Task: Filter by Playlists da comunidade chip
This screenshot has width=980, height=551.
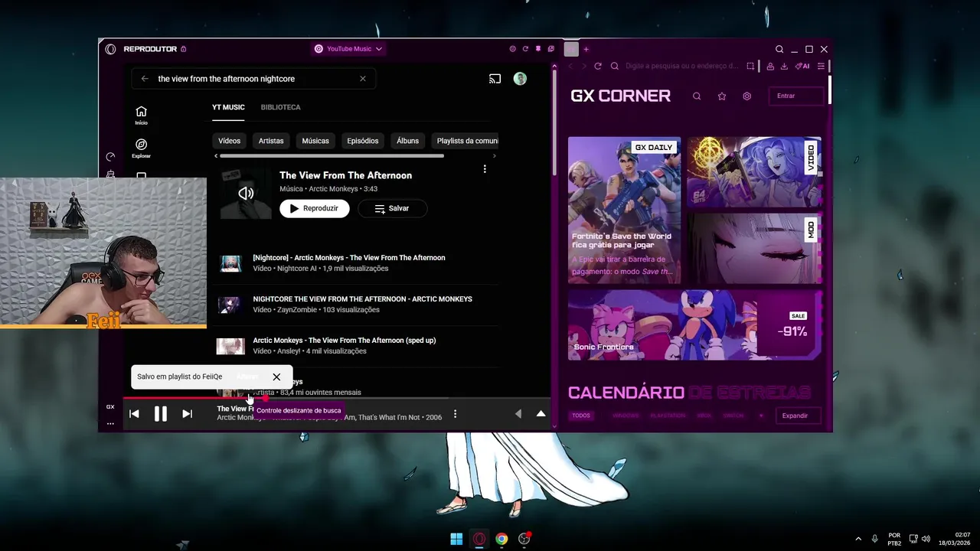Action: 465,141
